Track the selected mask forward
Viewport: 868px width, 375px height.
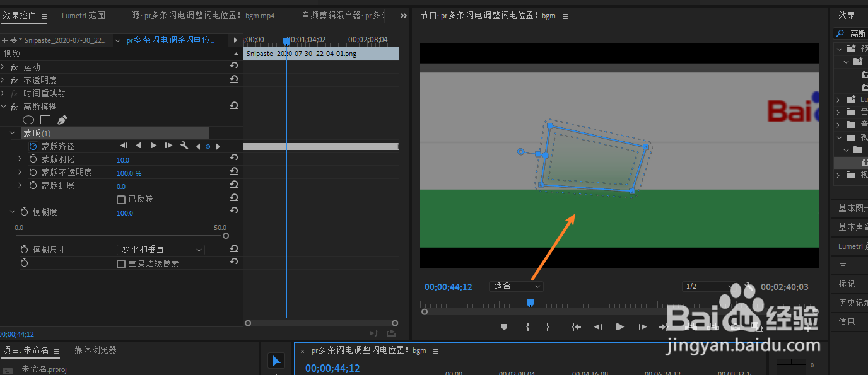(x=168, y=146)
